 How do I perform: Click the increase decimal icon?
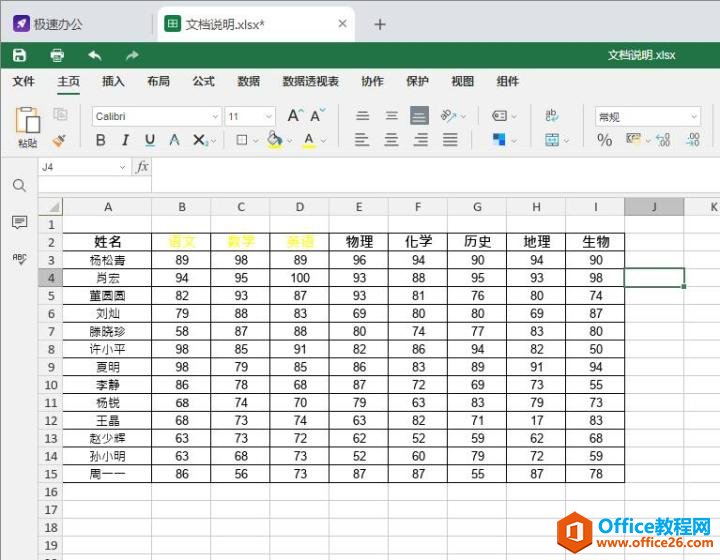[x=692, y=140]
